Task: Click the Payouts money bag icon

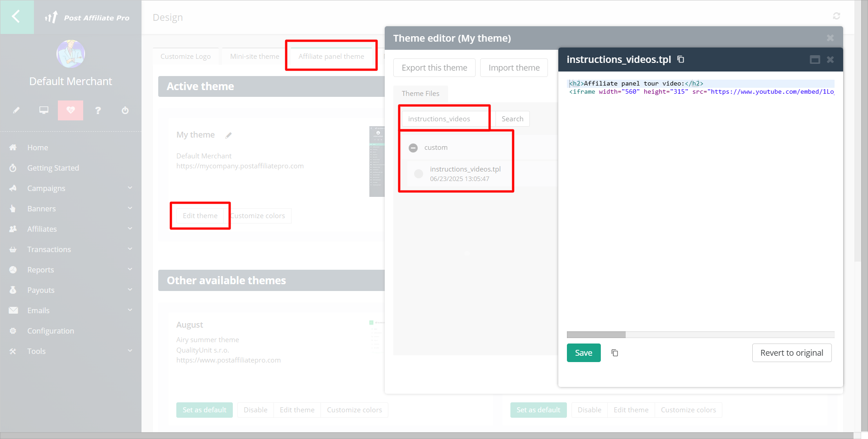Action: click(x=13, y=290)
